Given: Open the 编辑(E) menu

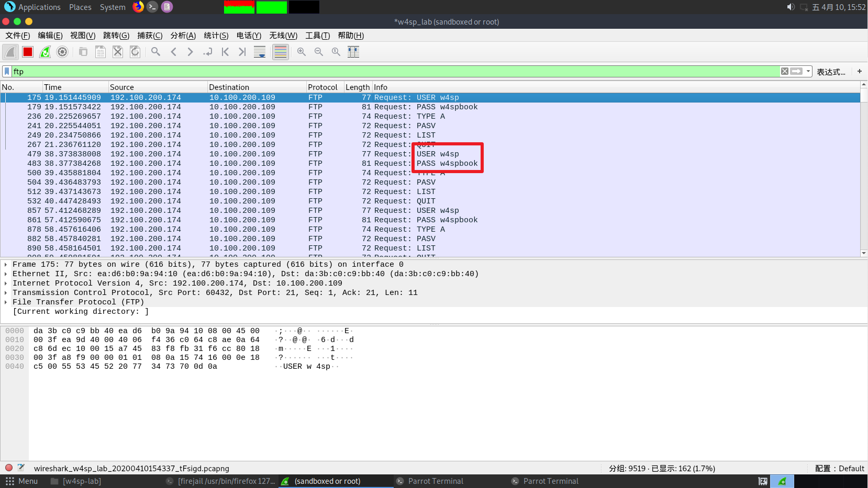Looking at the screenshot, I should [50, 36].
